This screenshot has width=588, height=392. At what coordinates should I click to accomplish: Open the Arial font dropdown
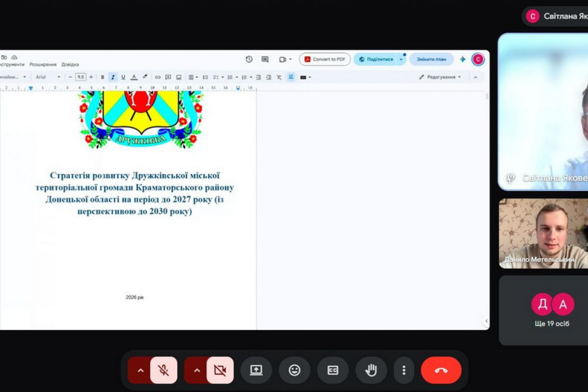pos(48,77)
